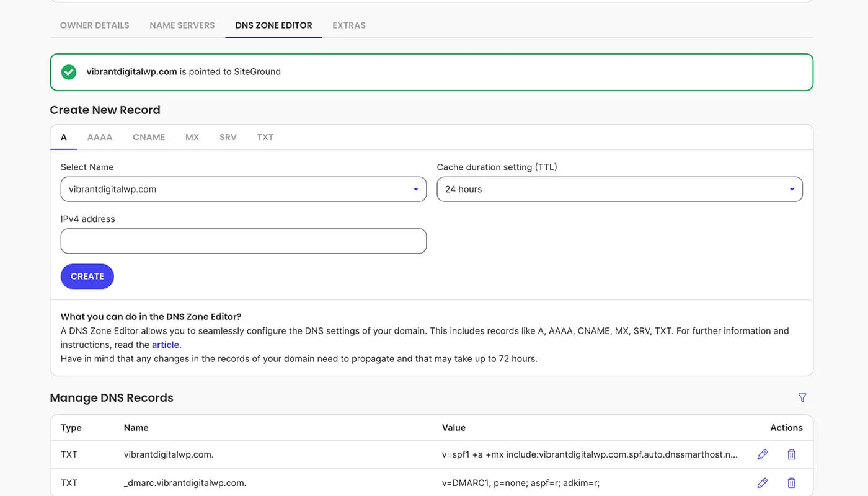Open the TTL dropdown chevron
Screen dimensions: 868x496
[791, 189]
